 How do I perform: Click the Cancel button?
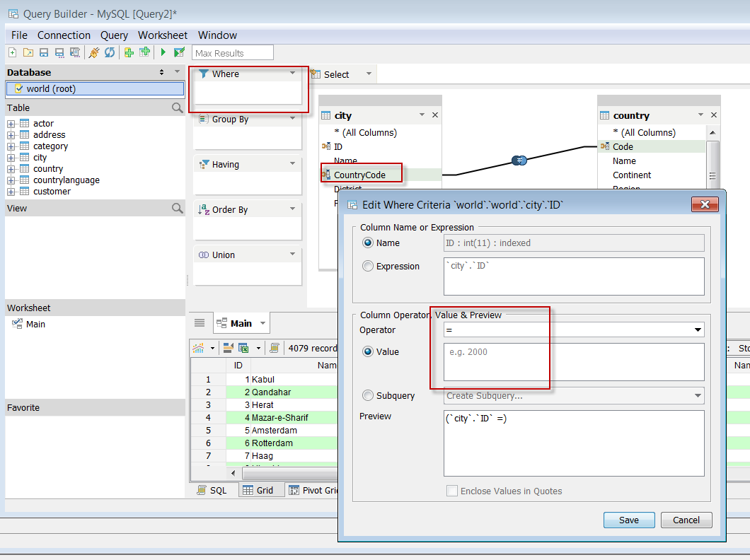(x=686, y=520)
